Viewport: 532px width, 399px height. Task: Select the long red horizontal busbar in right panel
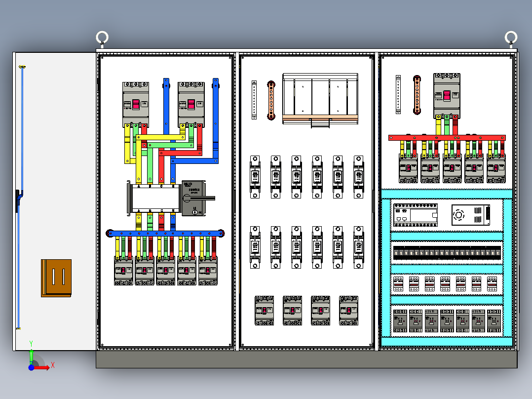447,138
